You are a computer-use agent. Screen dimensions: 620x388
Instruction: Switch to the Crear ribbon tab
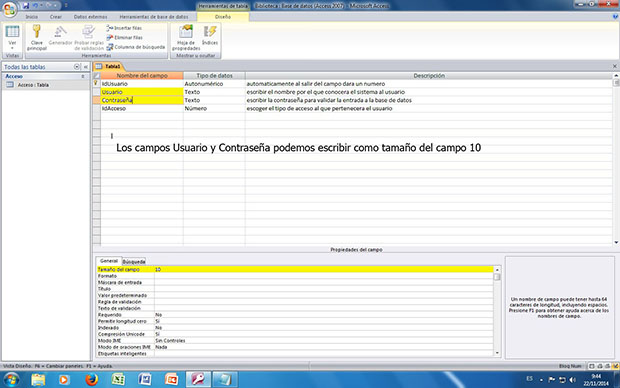[56, 17]
